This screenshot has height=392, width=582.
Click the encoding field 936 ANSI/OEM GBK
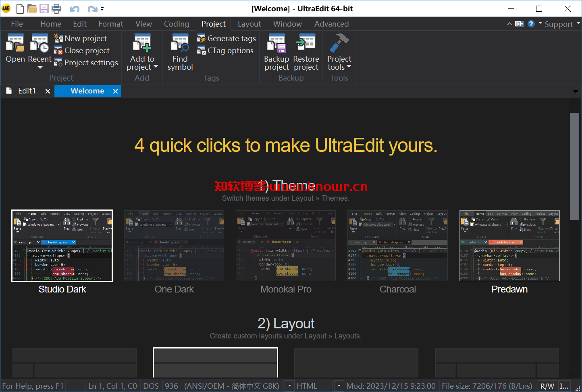222,386
